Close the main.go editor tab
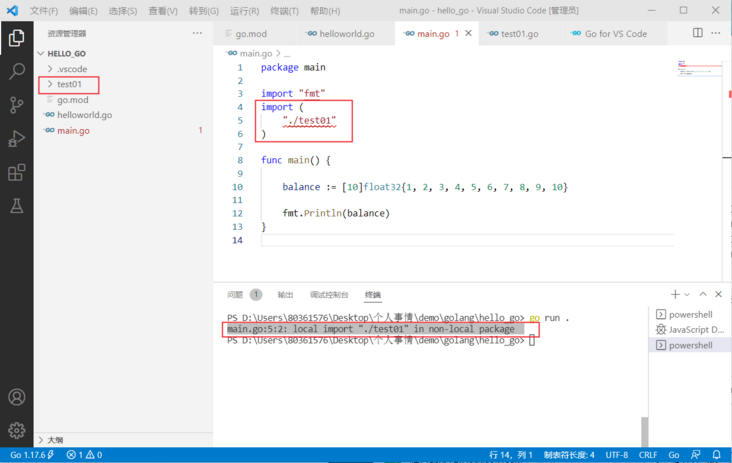This screenshot has width=732, height=463. (469, 33)
